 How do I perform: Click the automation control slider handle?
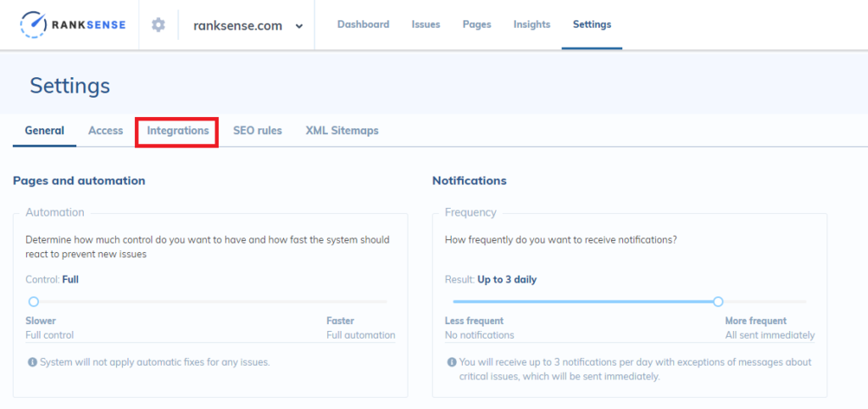(x=34, y=301)
